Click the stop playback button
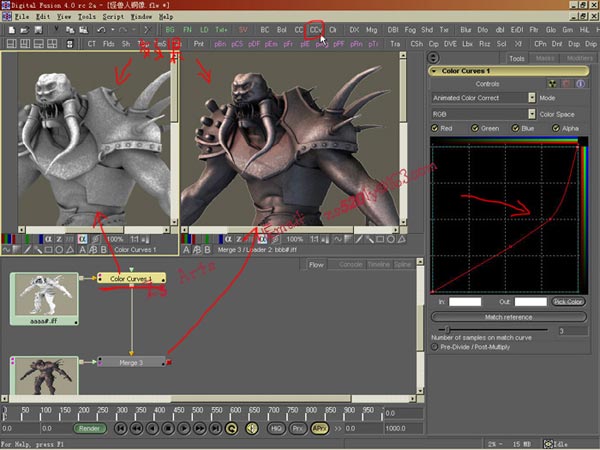The height and width of the screenshot is (450, 600). [168, 429]
